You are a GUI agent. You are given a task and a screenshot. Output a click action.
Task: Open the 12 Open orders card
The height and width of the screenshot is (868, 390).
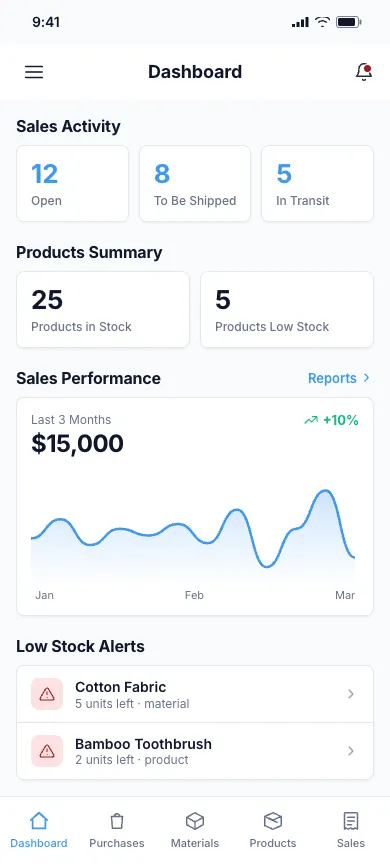coord(72,183)
